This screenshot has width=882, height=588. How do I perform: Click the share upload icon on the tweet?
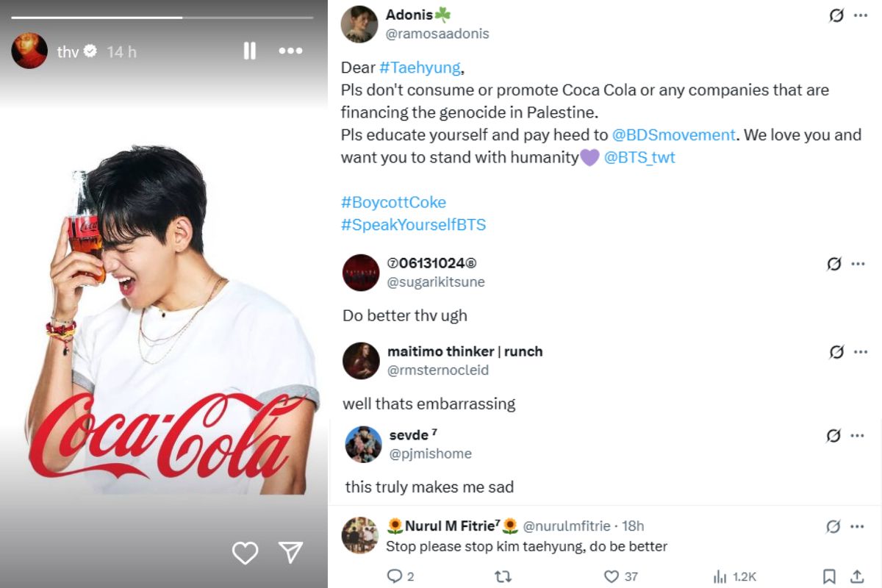(858, 576)
